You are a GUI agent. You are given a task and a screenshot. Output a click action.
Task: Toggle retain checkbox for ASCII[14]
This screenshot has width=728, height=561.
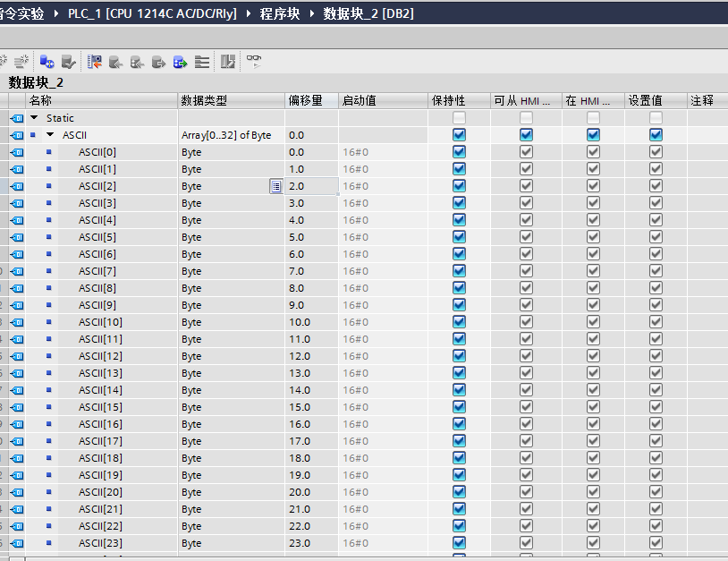(x=459, y=389)
